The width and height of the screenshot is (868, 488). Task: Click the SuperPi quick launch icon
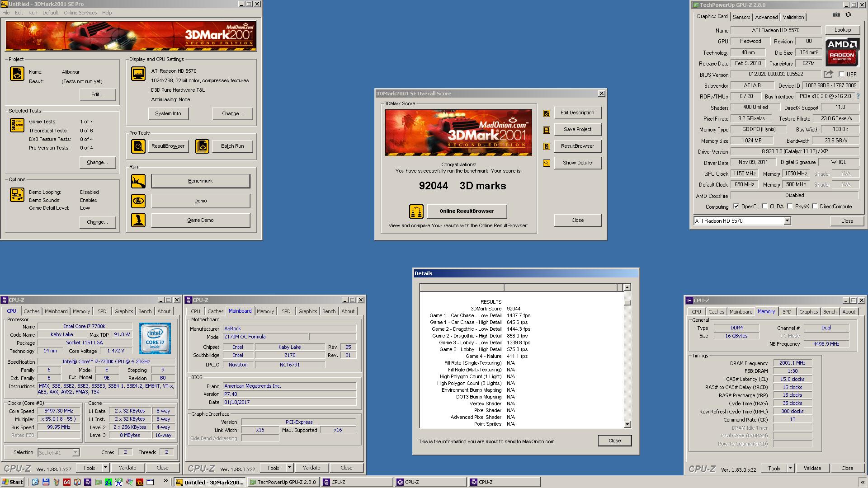[119, 482]
